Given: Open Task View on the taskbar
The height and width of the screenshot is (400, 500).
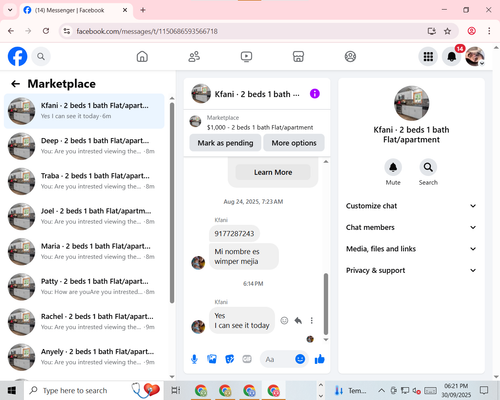Looking at the screenshot, I should (x=175, y=390).
